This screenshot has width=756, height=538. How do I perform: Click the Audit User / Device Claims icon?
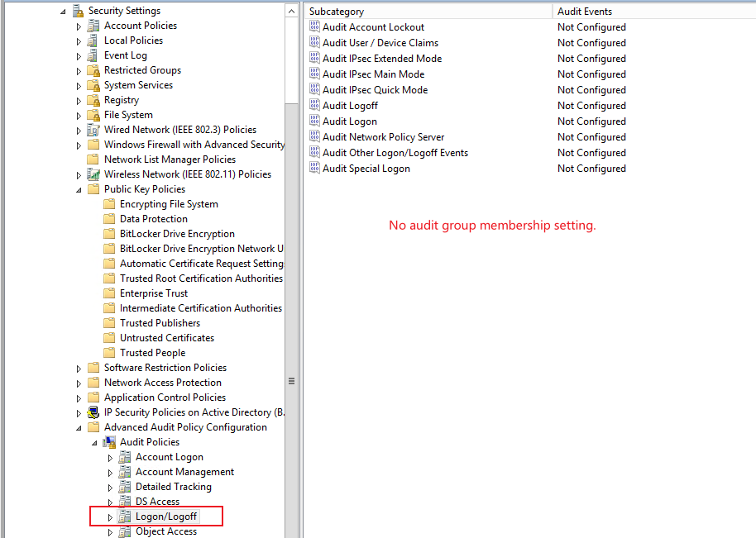click(x=315, y=42)
